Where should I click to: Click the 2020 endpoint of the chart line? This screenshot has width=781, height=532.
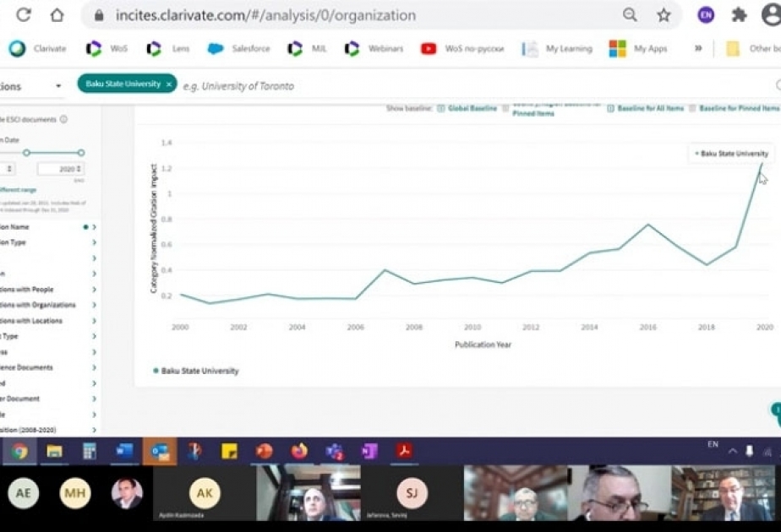tap(762, 163)
